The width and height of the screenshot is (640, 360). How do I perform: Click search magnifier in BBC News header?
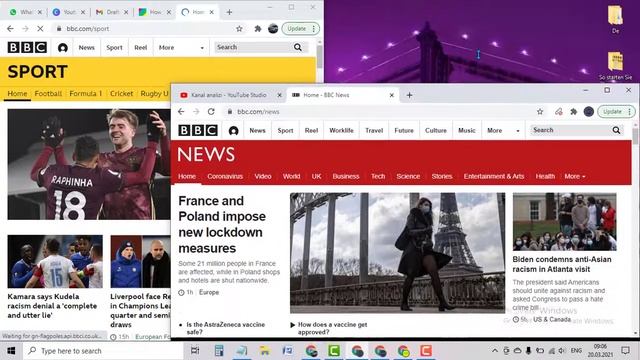pos(616,130)
